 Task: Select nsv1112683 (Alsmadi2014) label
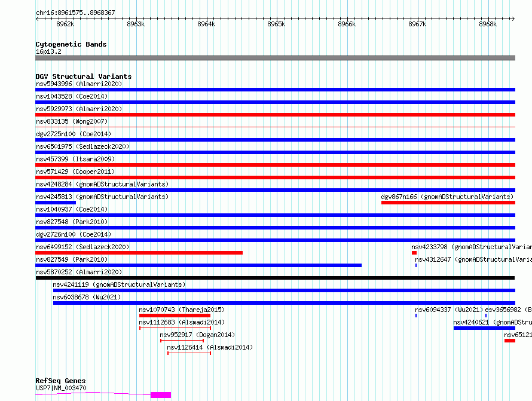point(182,322)
